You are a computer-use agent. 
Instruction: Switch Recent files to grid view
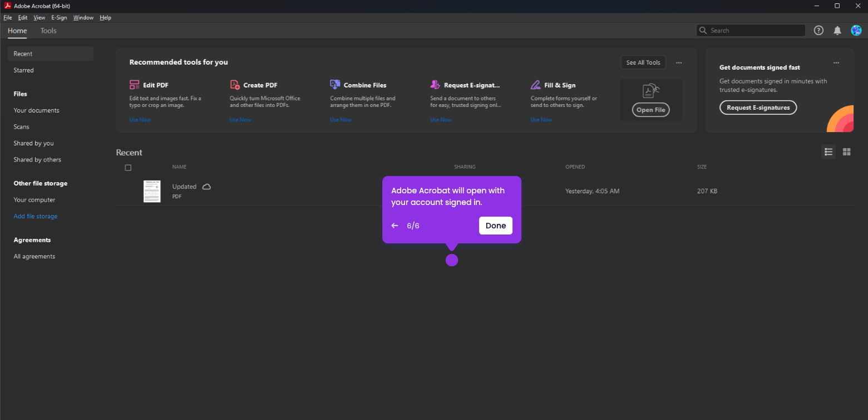[847, 152]
